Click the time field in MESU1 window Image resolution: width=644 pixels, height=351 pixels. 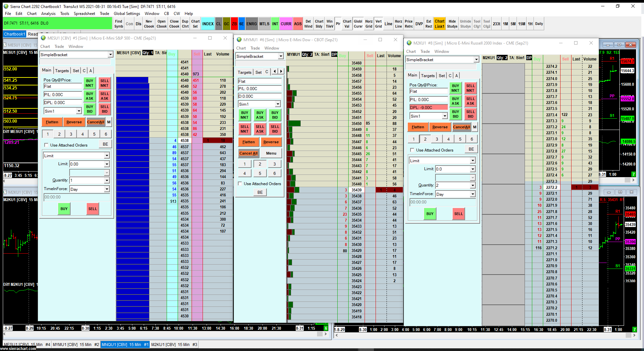77,197
